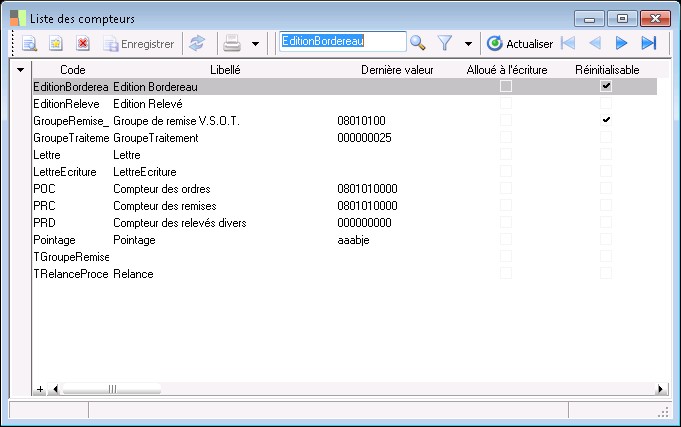Click the Edition Bordereau label cell
This screenshot has width=681, height=427.
pyautogui.click(x=155, y=87)
